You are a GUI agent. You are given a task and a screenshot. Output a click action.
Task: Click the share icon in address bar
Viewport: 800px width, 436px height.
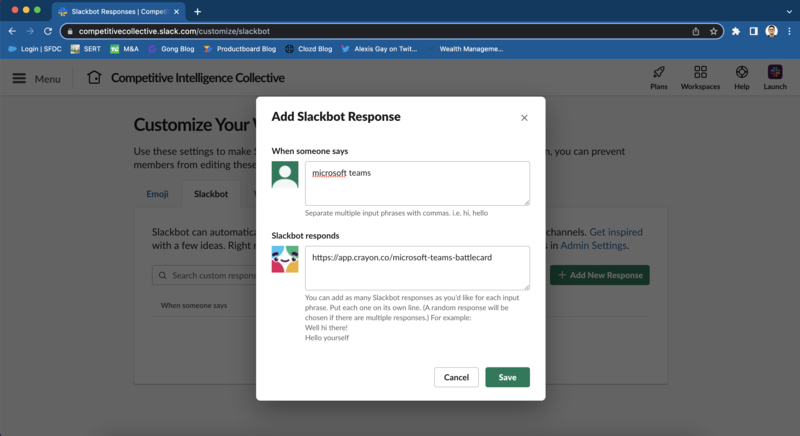(x=695, y=31)
